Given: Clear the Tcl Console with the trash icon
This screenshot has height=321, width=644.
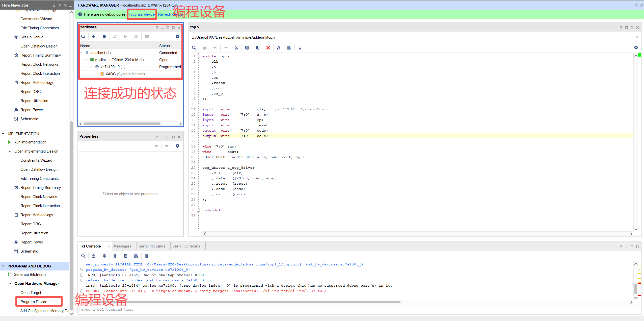Looking at the screenshot, I should (147, 256).
